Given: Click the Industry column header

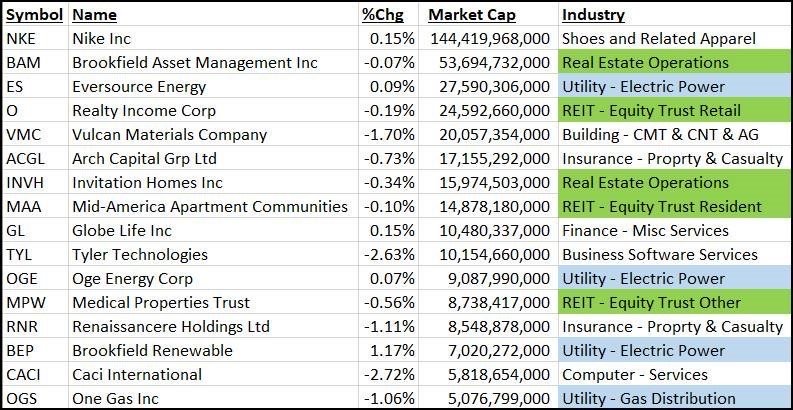Looking at the screenshot, I should tap(593, 15).
